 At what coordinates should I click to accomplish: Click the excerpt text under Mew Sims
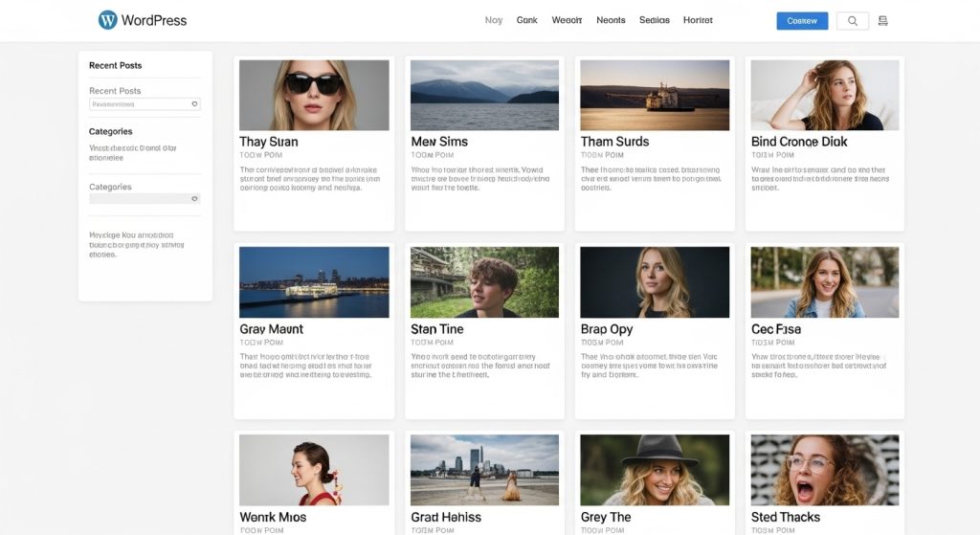click(x=480, y=179)
